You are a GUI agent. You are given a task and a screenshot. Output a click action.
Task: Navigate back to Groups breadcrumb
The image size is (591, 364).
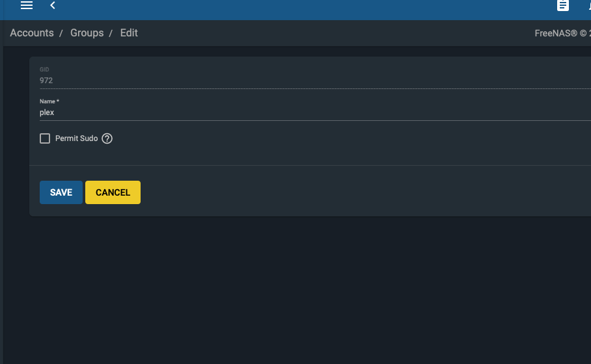pos(87,33)
